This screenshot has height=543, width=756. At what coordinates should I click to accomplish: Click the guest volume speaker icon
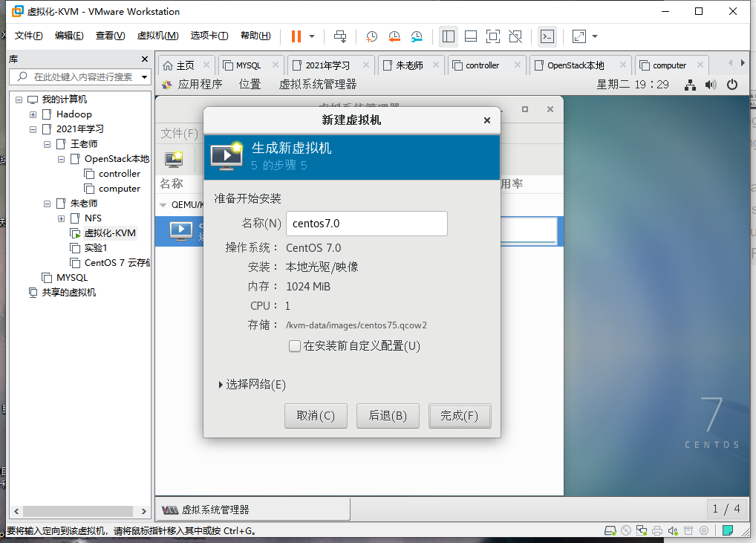(711, 85)
